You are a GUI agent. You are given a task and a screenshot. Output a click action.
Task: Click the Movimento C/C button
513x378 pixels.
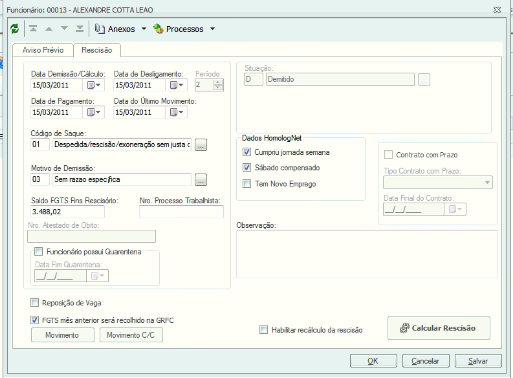[131, 335]
